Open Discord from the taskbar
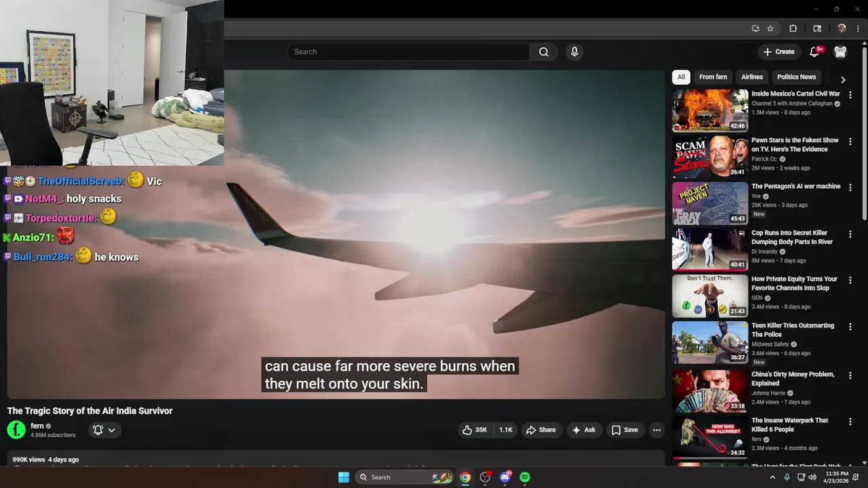This screenshot has width=868, height=488. (505, 477)
